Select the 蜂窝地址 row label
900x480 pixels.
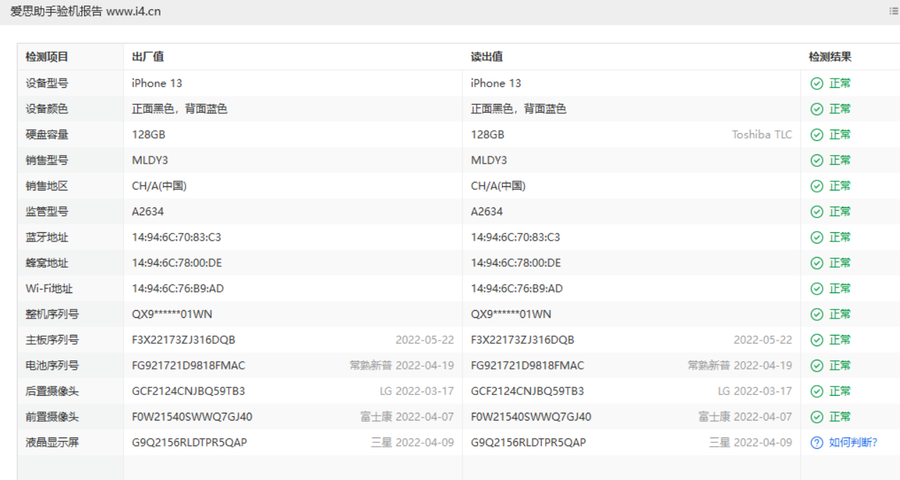(x=46, y=263)
